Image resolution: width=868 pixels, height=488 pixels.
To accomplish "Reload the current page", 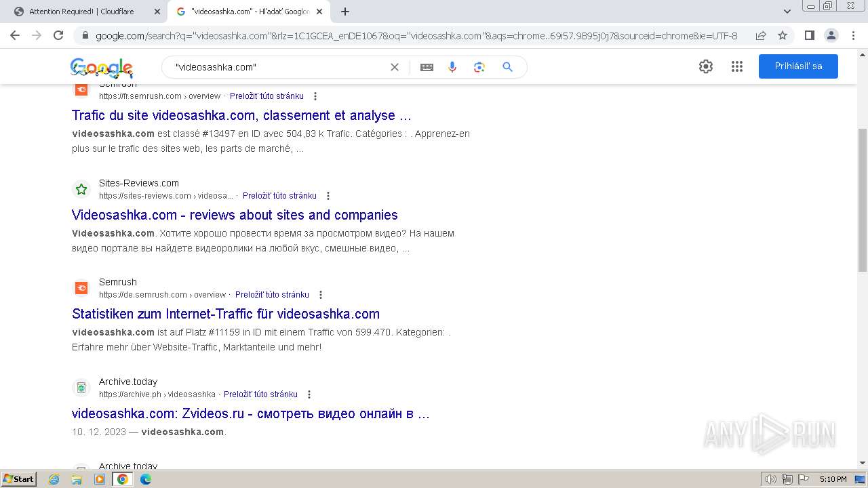I will pos(58,35).
